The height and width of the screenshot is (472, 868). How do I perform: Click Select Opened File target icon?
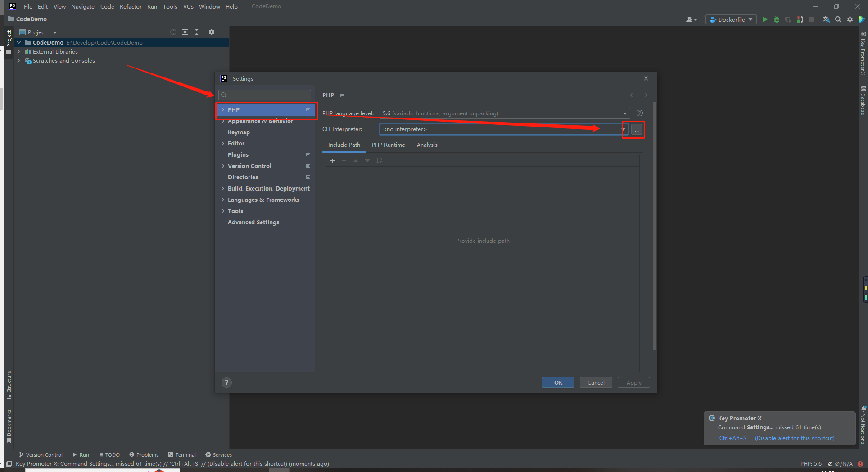(173, 32)
